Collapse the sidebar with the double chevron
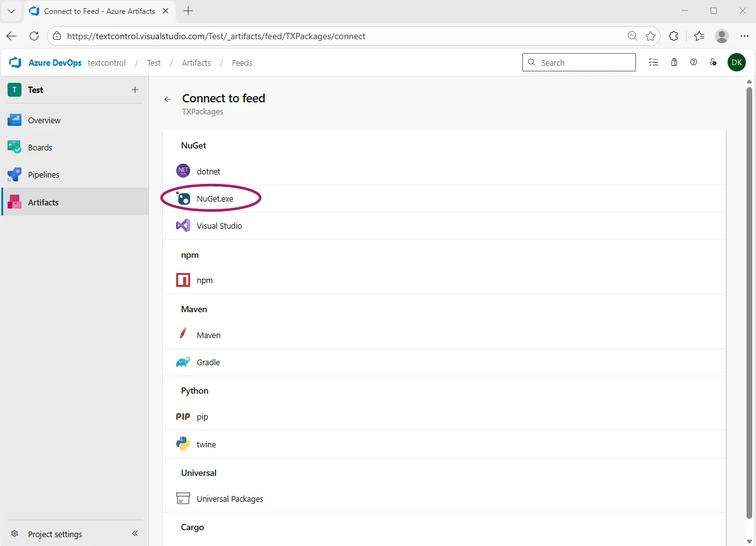 135,533
